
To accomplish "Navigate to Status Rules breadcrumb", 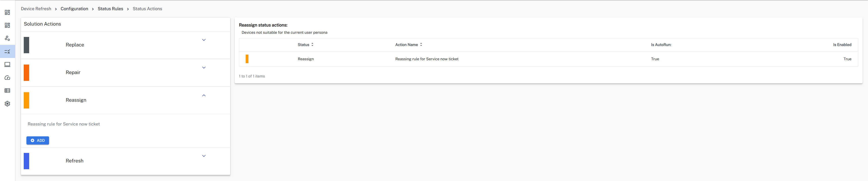I will pos(110,9).
